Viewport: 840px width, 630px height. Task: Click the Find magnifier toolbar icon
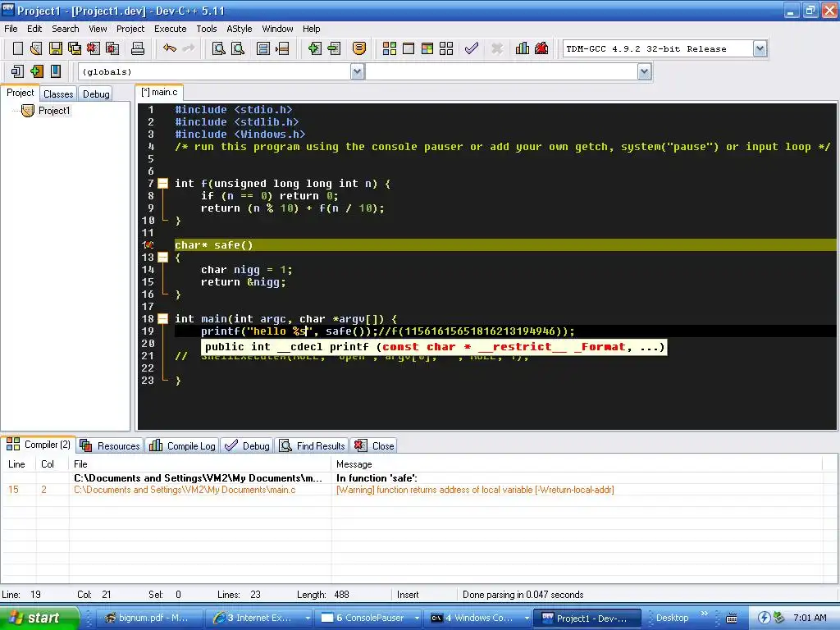(218, 48)
